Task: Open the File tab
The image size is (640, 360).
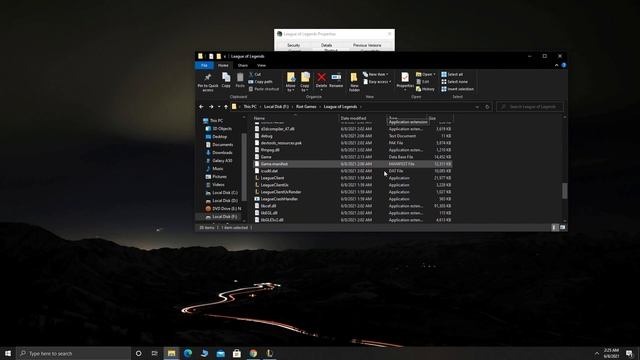Action: pos(204,65)
